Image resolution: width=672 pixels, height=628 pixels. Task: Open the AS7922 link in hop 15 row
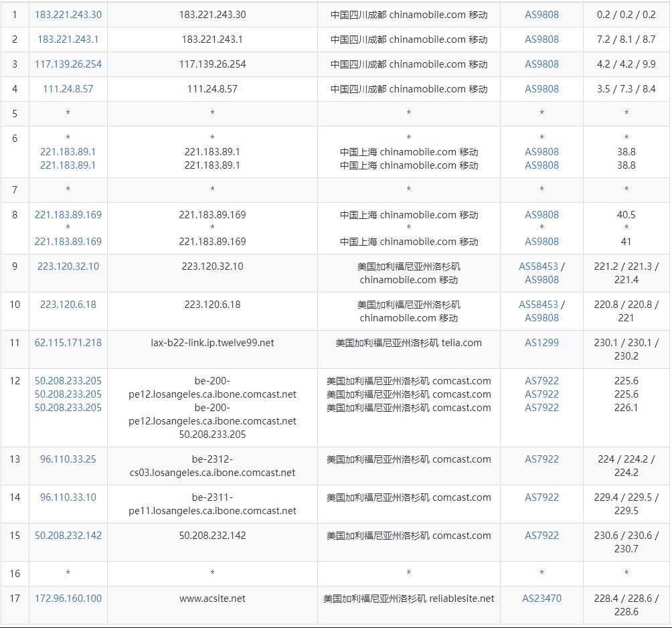[541, 536]
